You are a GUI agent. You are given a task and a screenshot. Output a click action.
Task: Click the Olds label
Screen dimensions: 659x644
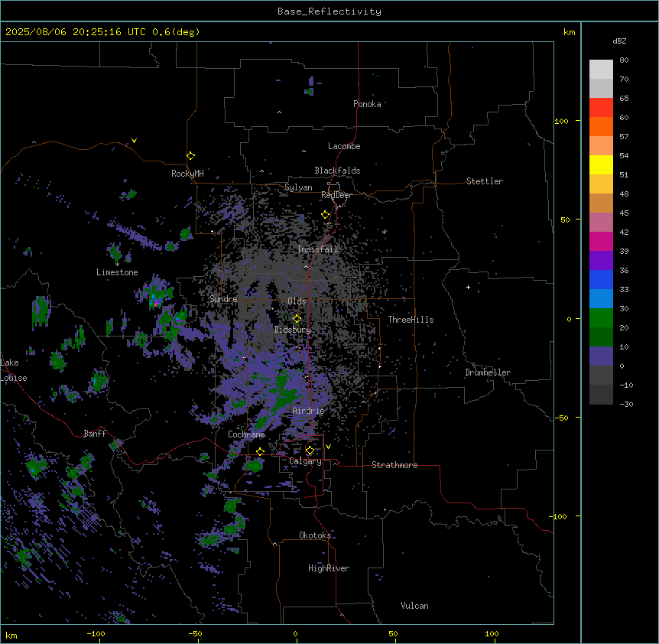tap(297, 301)
